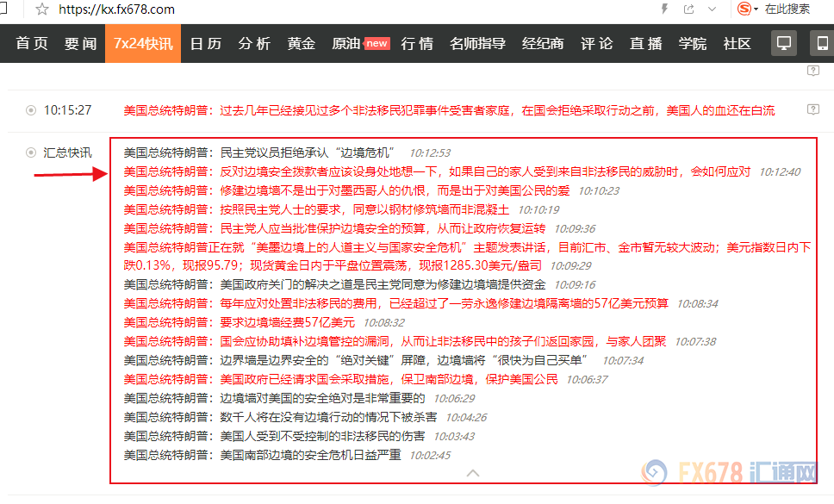Viewport: 834px width, 504px height.
Task: Open the 要闻 navigation item
Action: 80,44
